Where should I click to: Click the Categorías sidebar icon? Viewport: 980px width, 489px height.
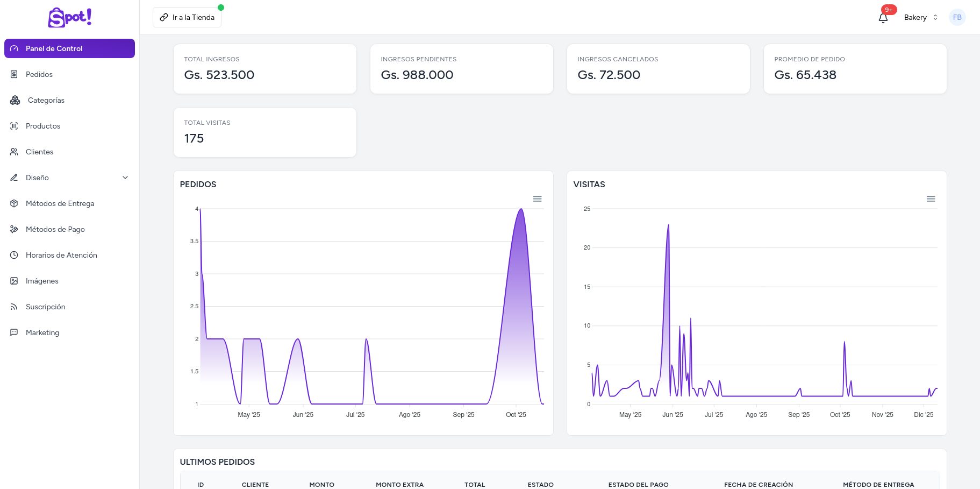pos(15,100)
